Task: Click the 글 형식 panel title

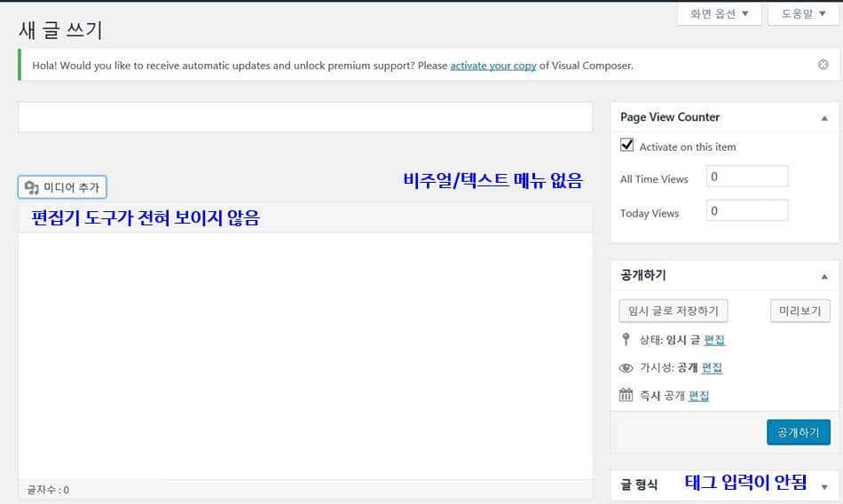Action: (639, 484)
